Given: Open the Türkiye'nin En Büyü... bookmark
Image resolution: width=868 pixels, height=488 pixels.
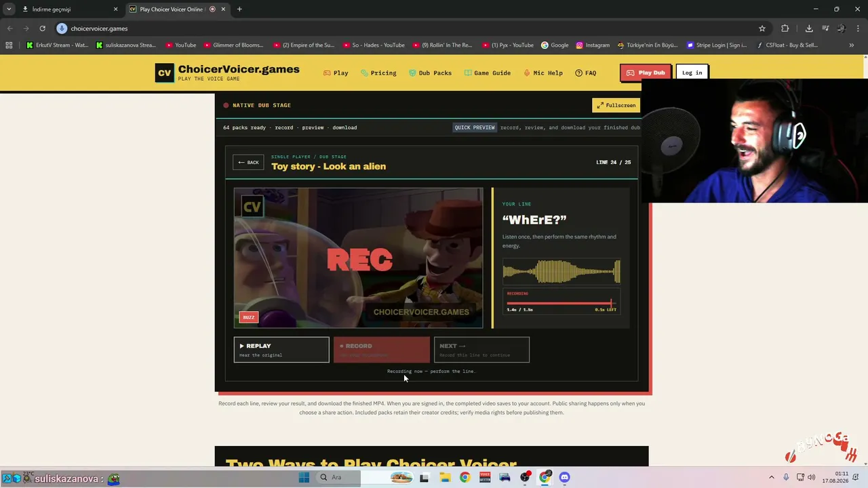Looking at the screenshot, I should tap(648, 45).
